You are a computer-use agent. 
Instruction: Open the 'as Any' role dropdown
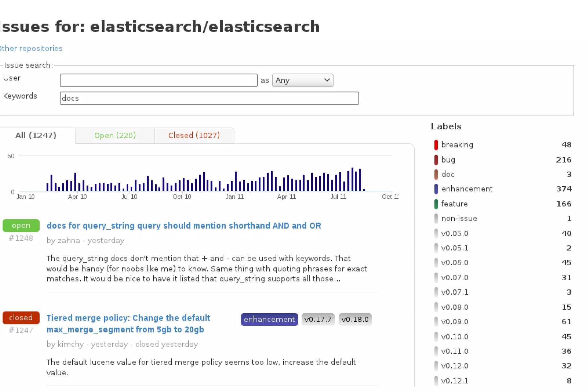click(302, 80)
